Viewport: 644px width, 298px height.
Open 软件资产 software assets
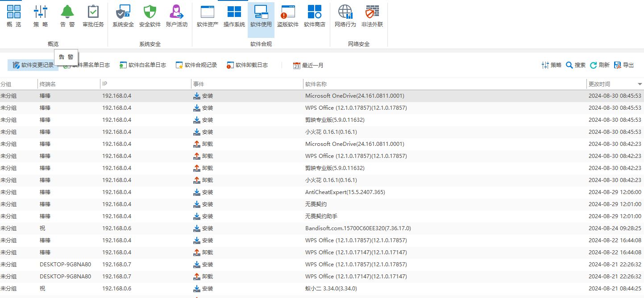point(208,16)
